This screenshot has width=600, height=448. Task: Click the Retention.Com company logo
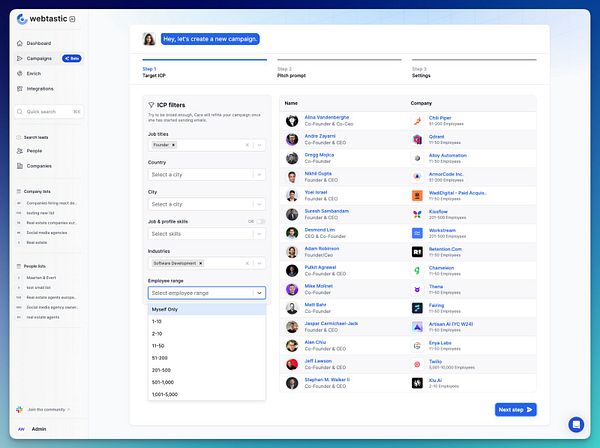(x=417, y=252)
